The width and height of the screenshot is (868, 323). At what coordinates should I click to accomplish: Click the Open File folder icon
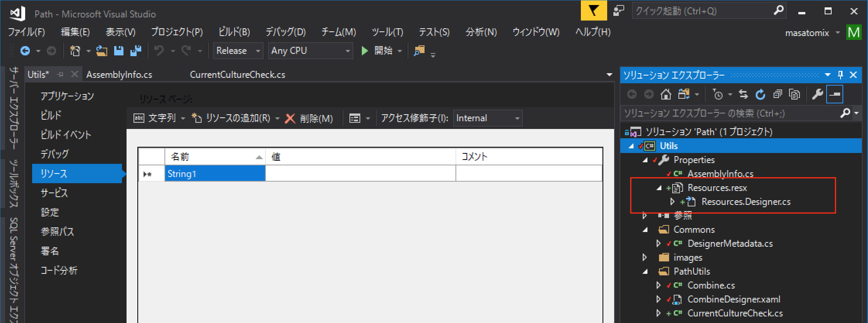coord(102,51)
